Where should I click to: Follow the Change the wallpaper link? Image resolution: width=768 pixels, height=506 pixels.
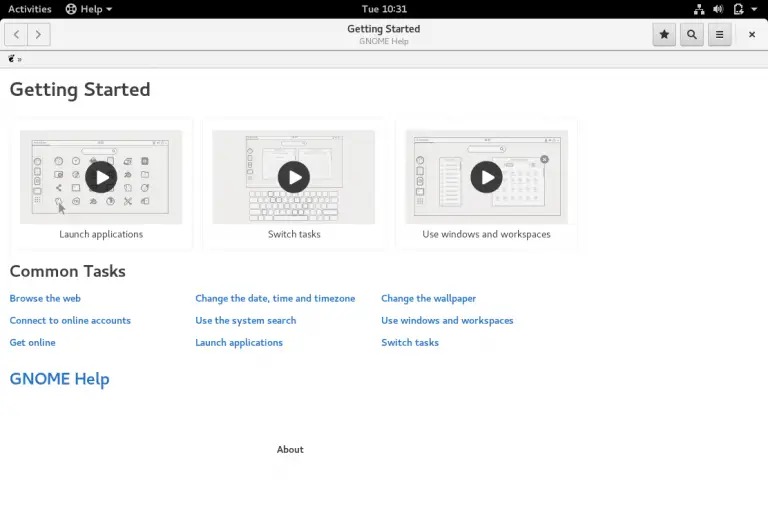coord(428,298)
